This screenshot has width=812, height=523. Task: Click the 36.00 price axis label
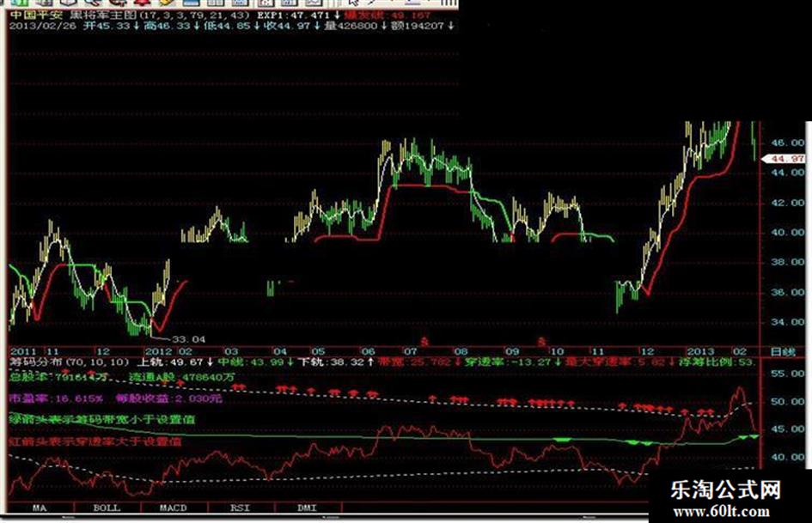pos(788,292)
